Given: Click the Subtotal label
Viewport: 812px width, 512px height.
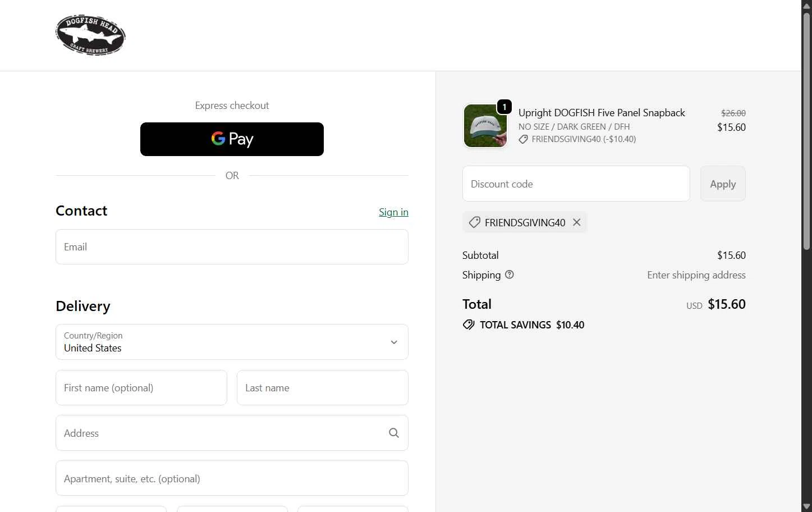Looking at the screenshot, I should pos(480,255).
